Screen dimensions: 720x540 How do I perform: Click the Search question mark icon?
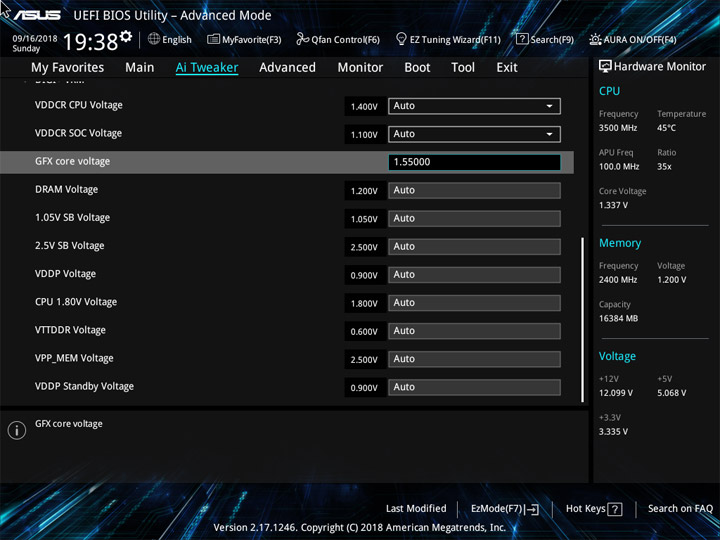tap(522, 39)
